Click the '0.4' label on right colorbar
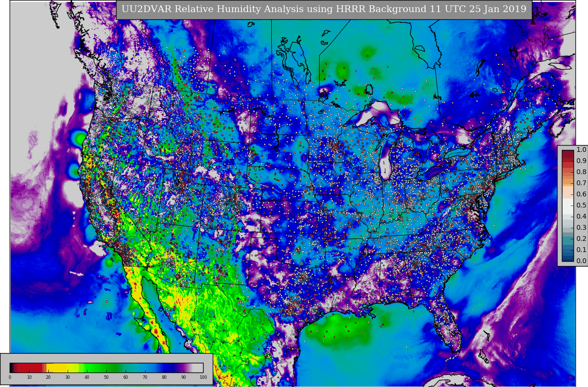The height and width of the screenshot is (387, 588). (x=581, y=217)
